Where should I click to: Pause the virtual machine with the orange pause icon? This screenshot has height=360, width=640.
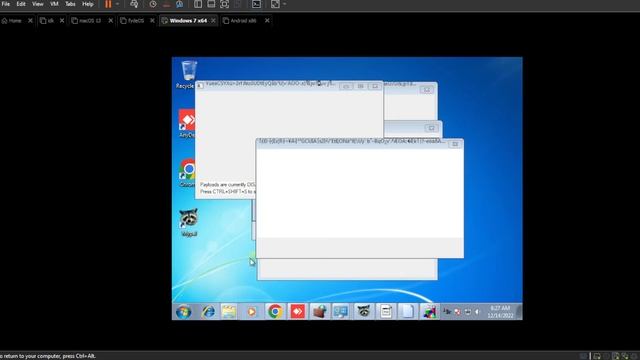[108, 4]
